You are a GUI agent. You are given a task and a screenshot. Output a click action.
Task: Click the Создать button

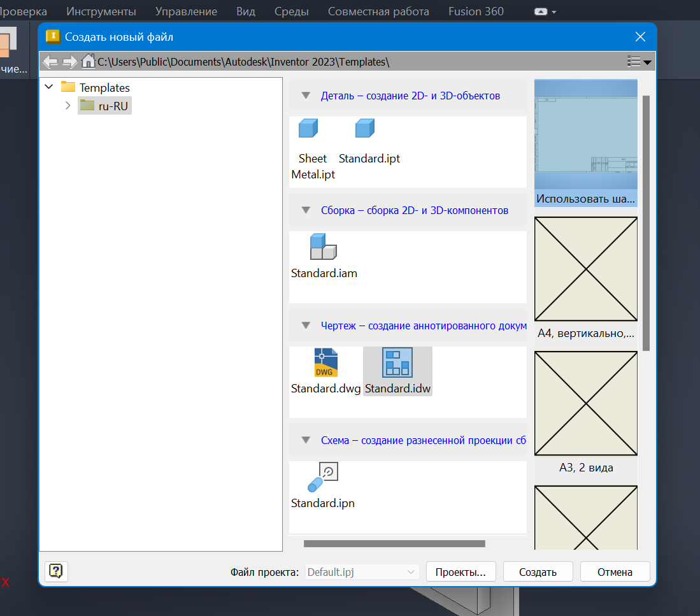[538, 572]
